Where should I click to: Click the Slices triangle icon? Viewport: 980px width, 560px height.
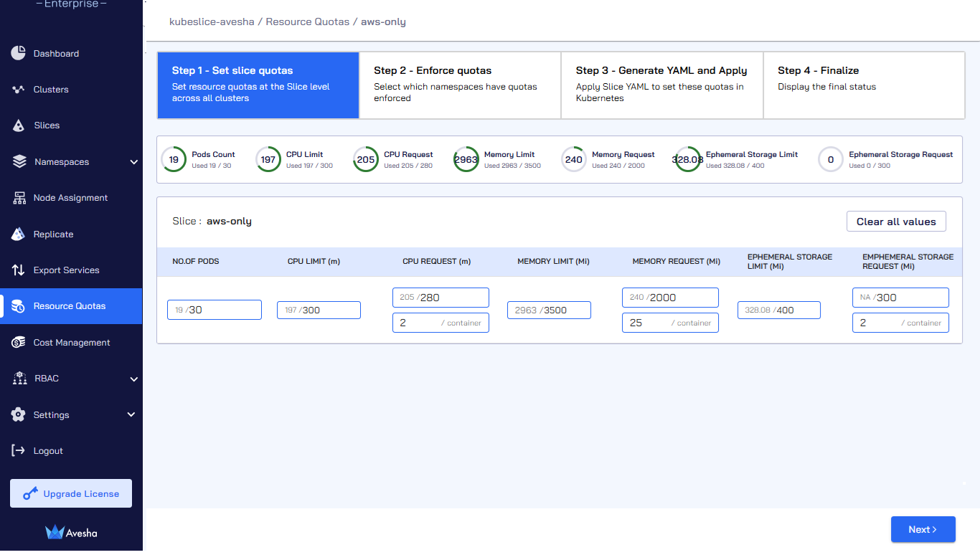(19, 125)
